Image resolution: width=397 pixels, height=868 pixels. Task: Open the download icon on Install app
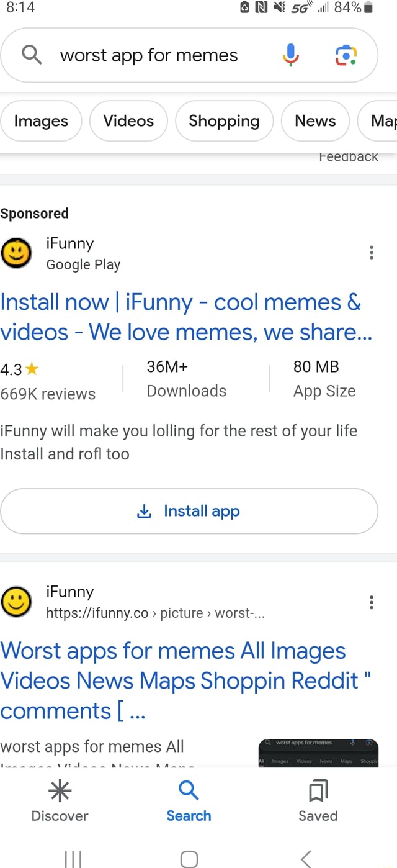pos(144,511)
